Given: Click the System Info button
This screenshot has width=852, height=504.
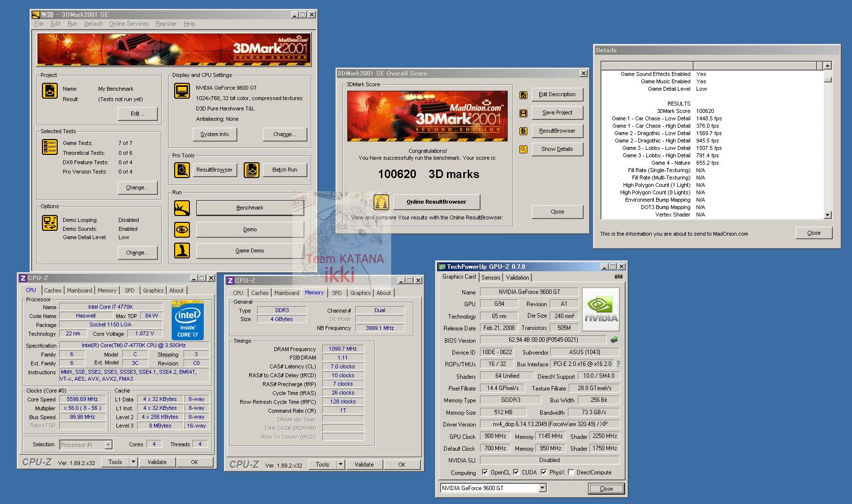Looking at the screenshot, I should (215, 134).
